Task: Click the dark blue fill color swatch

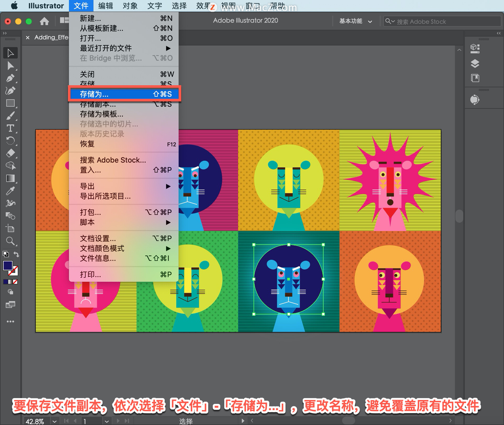Action: [8, 266]
